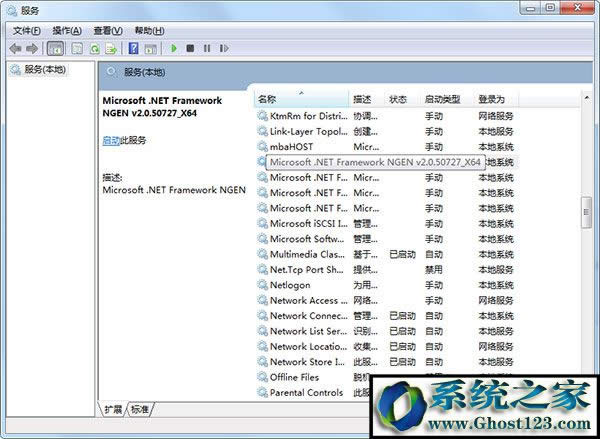Click the Back arrow in toolbar
The height and width of the screenshot is (439, 600).
(15, 48)
